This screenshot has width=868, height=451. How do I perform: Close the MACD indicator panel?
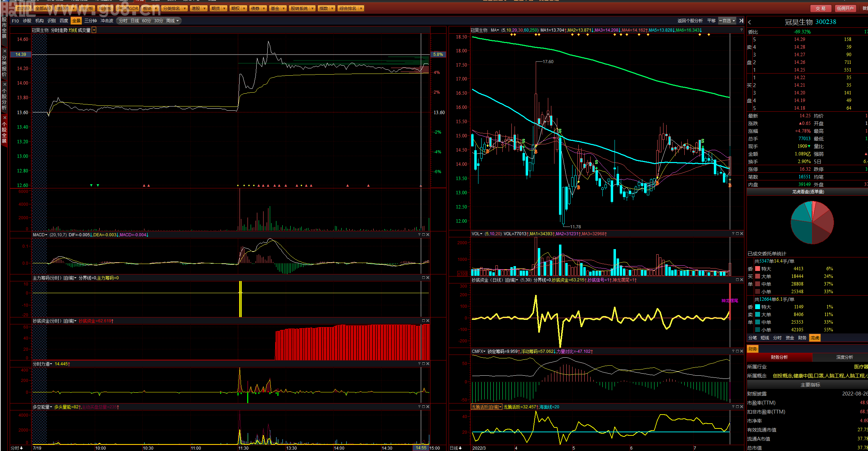click(x=428, y=235)
